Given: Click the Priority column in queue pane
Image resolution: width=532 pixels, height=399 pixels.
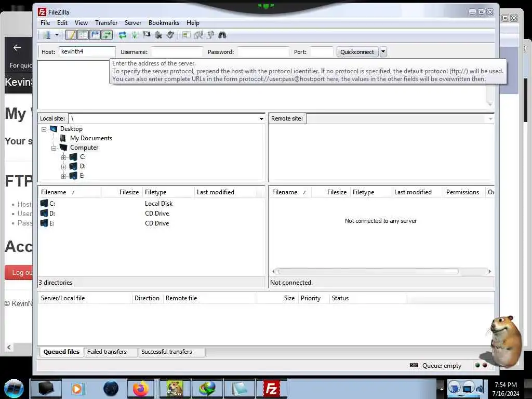Looking at the screenshot, I should 314,298.
